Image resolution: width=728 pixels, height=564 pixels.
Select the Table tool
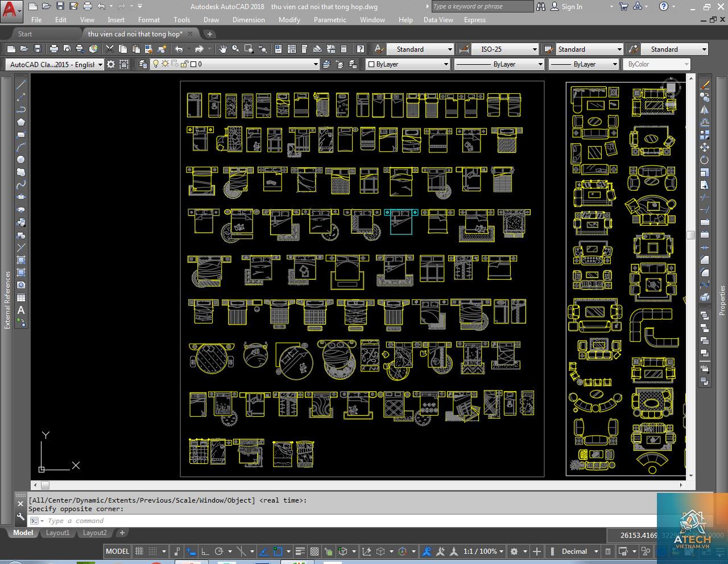[x=21, y=297]
